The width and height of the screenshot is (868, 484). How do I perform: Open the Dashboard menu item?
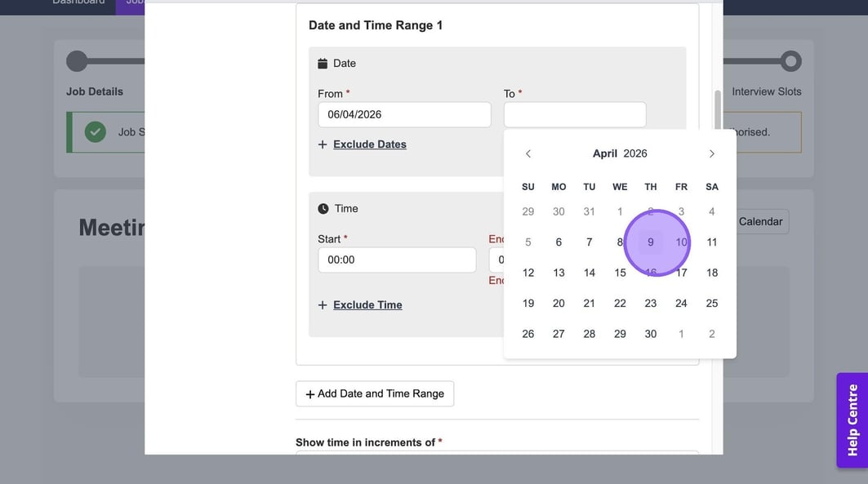pos(78,2)
